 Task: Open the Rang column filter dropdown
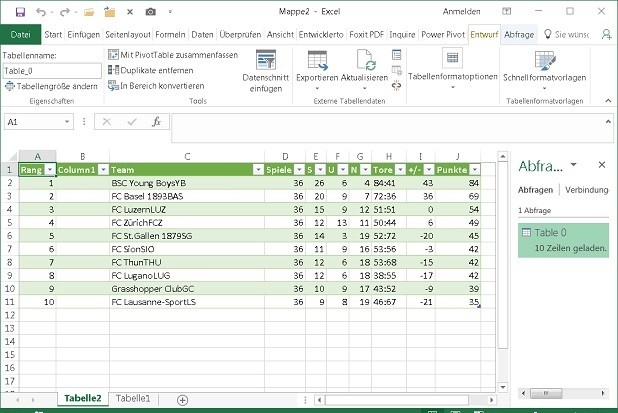50,170
